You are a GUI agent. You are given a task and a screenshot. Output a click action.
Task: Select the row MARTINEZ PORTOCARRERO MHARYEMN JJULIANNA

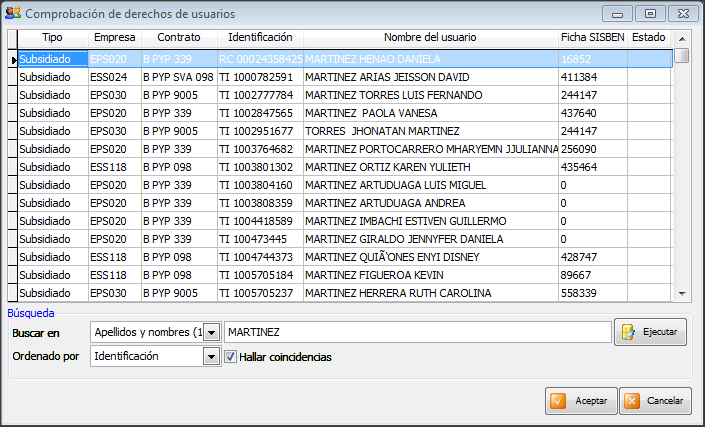tap(344, 149)
